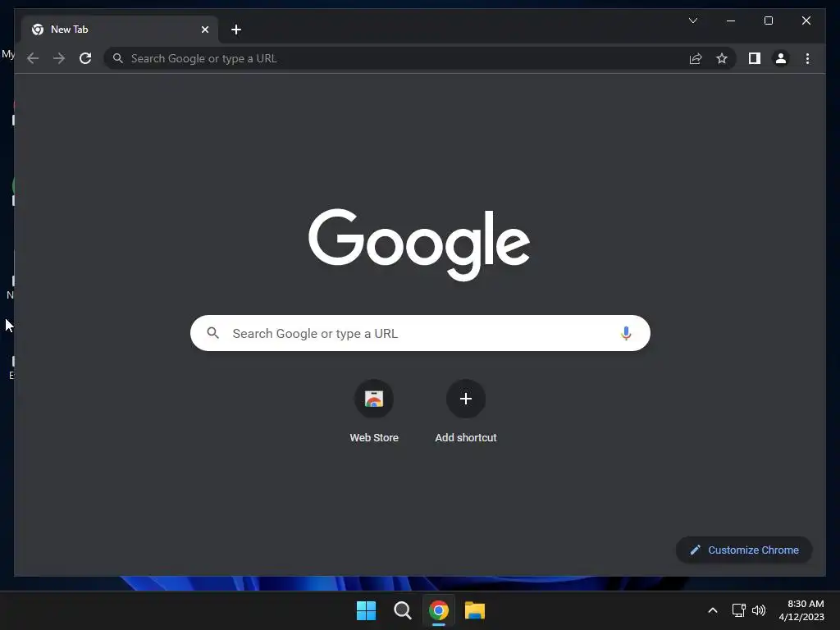Open the clock showing 8:30 AM
Image resolution: width=840 pixels, height=630 pixels.
pyautogui.click(x=801, y=610)
